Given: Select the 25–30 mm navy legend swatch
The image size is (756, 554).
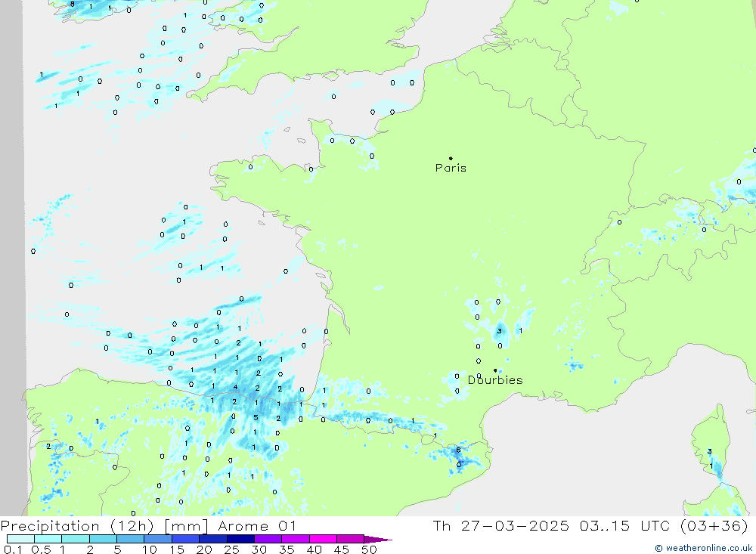Looking at the screenshot, I should click(240, 539).
